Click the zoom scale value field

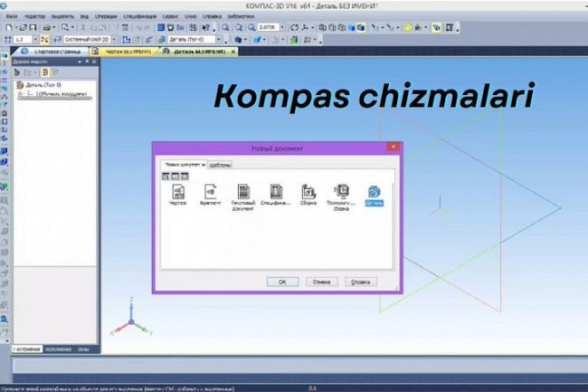coord(269,28)
